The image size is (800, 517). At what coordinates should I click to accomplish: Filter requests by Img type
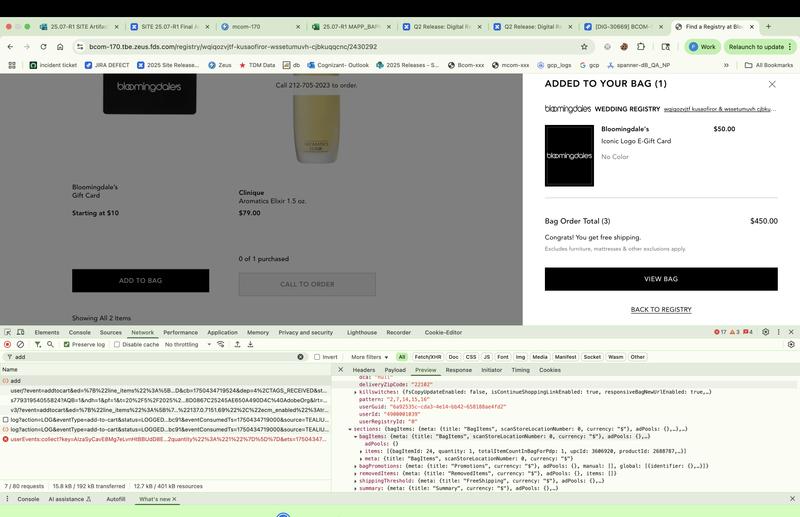coord(520,357)
